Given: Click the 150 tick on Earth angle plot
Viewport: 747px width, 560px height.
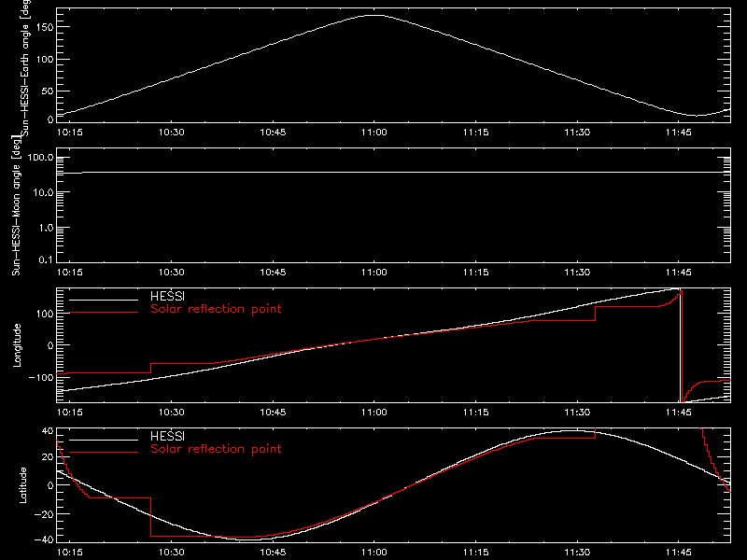Looking at the screenshot, I should point(45,27).
